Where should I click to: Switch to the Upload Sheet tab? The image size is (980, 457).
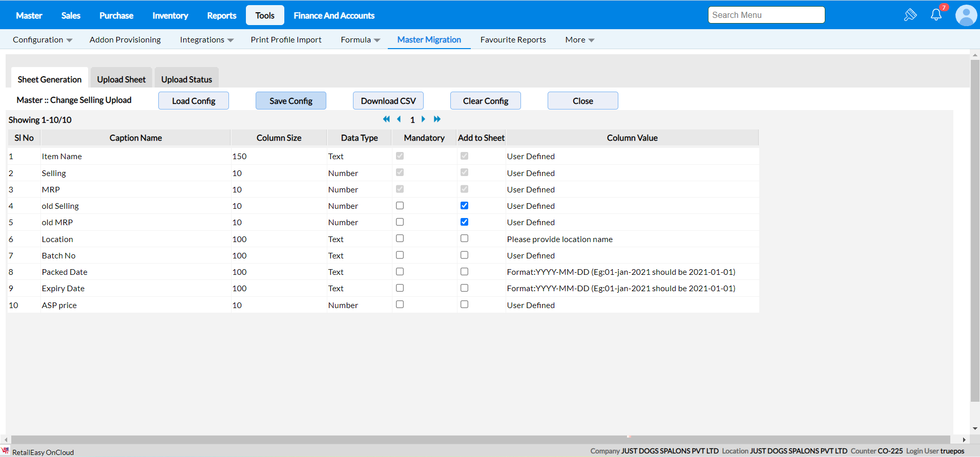coord(121,79)
